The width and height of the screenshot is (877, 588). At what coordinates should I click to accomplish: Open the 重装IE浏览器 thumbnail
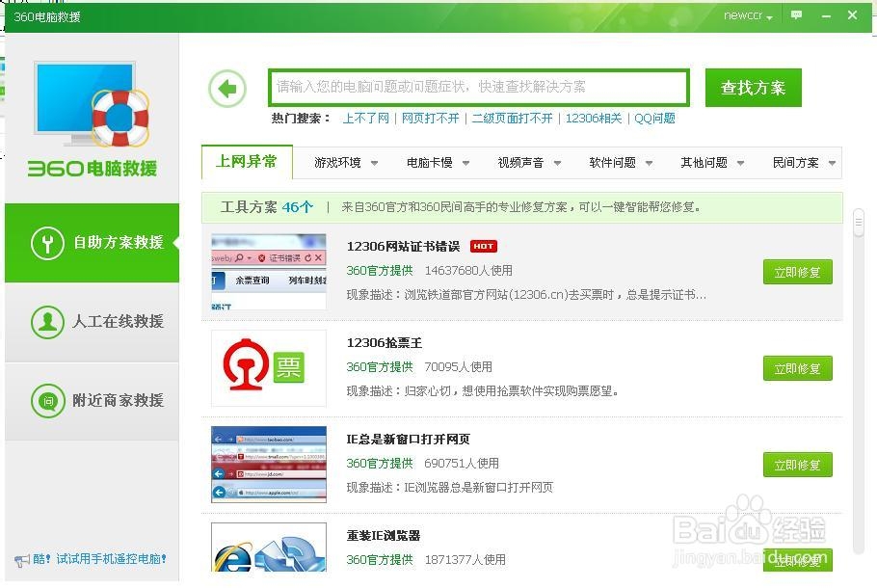pyautogui.click(x=269, y=548)
